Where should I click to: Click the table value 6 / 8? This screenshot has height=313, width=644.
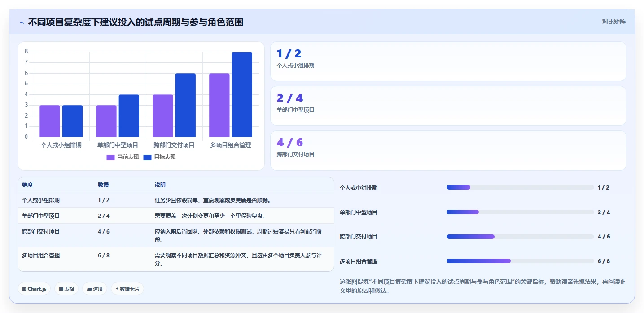click(104, 255)
